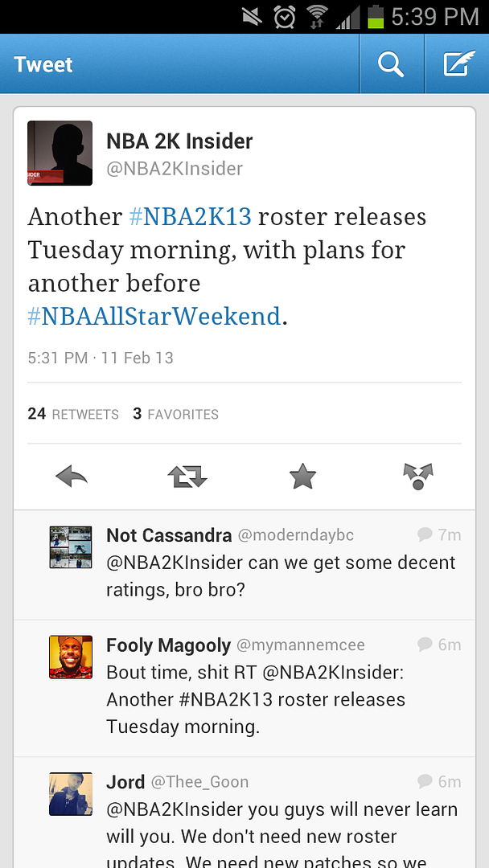Tap the compose new tweet icon
The height and width of the screenshot is (868, 489).
[x=459, y=63]
